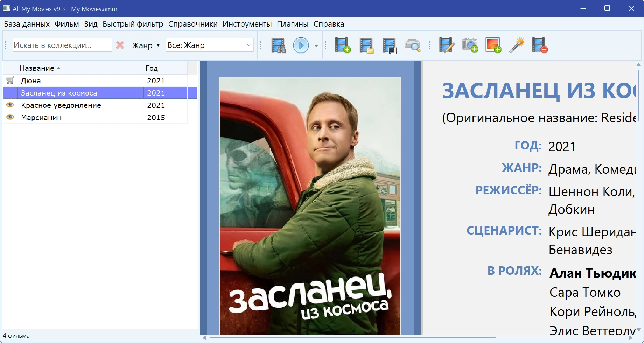644x343 pixels.
Task: Open the Справка menu
Action: pos(329,24)
